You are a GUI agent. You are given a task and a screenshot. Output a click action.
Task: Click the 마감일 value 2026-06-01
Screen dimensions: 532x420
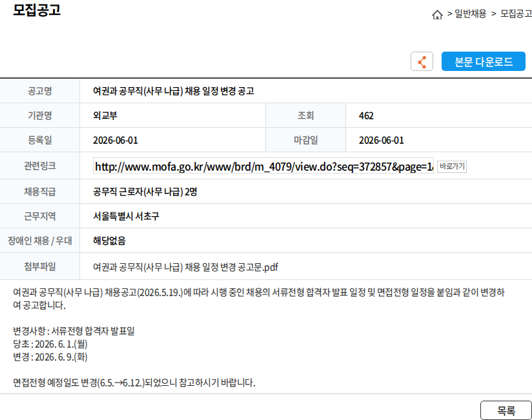[382, 141]
